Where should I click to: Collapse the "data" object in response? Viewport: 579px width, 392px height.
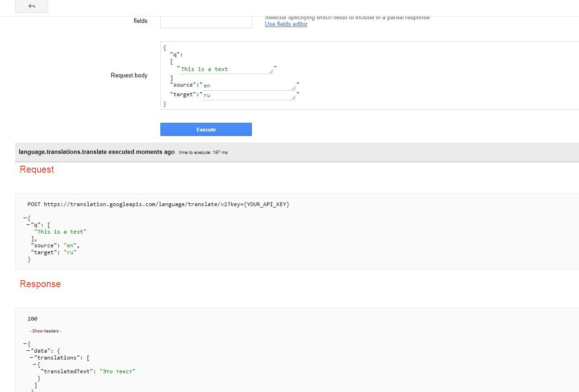28,351
